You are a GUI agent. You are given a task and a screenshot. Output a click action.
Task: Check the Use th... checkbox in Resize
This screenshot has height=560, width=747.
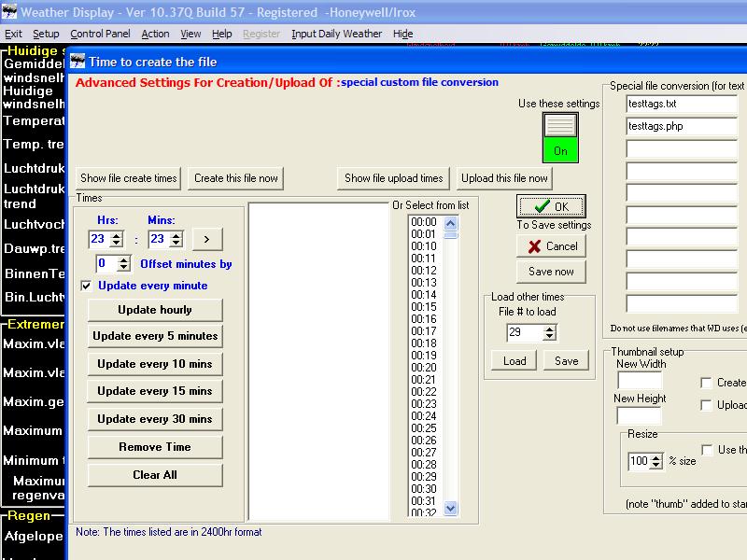(x=707, y=450)
